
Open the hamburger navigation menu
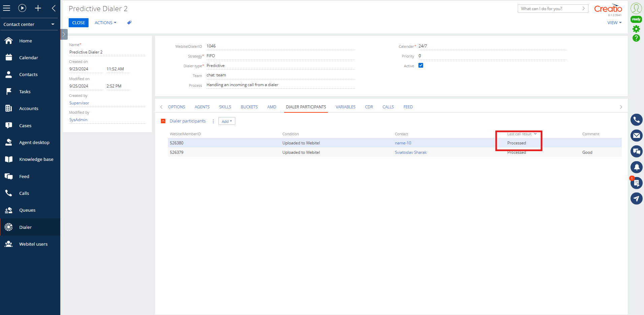[7, 8]
